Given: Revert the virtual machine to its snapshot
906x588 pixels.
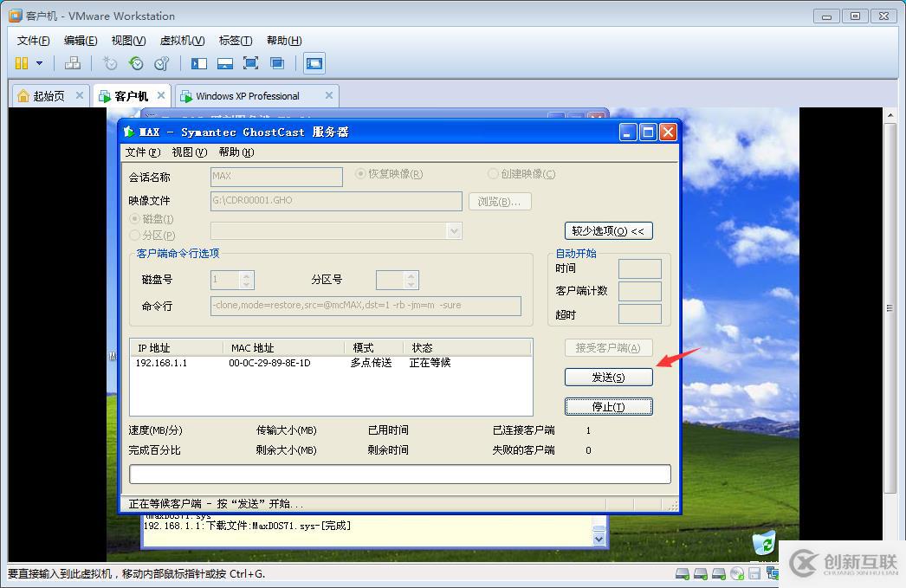Looking at the screenshot, I should coord(134,62).
